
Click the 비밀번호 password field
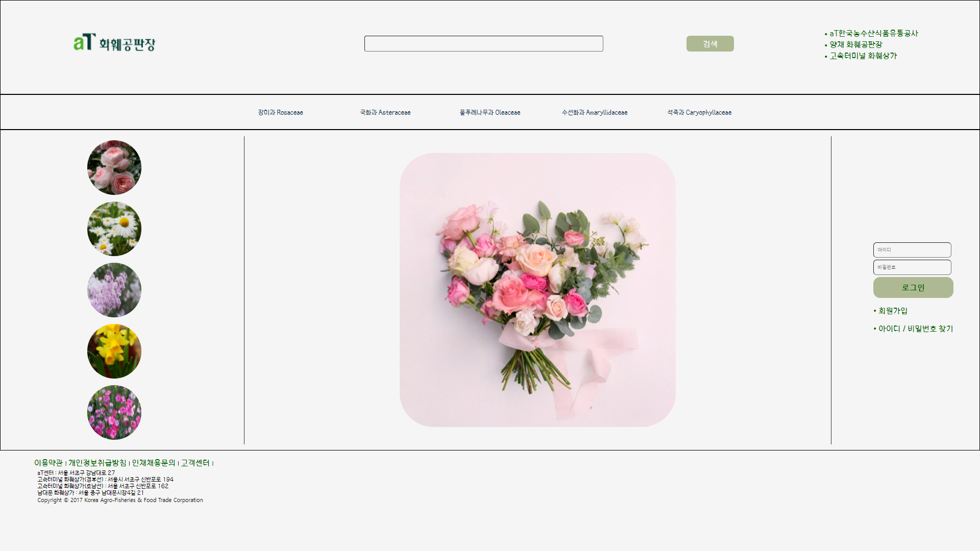(x=912, y=267)
